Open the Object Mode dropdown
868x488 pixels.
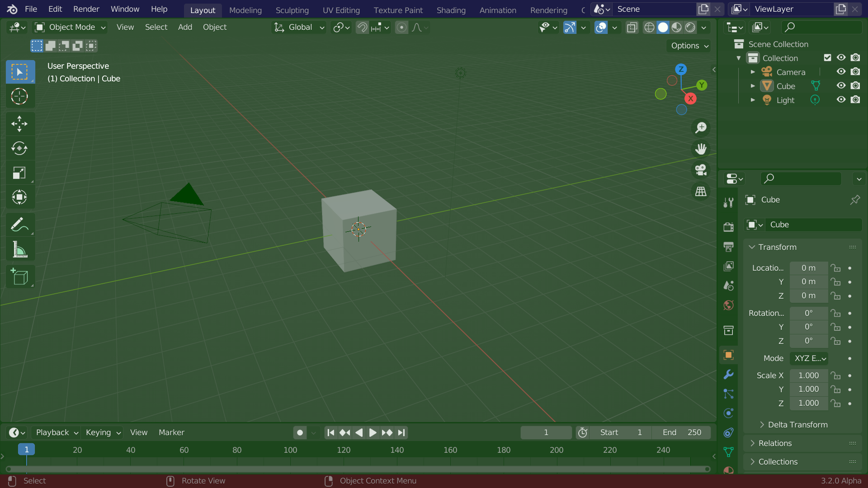click(x=71, y=28)
